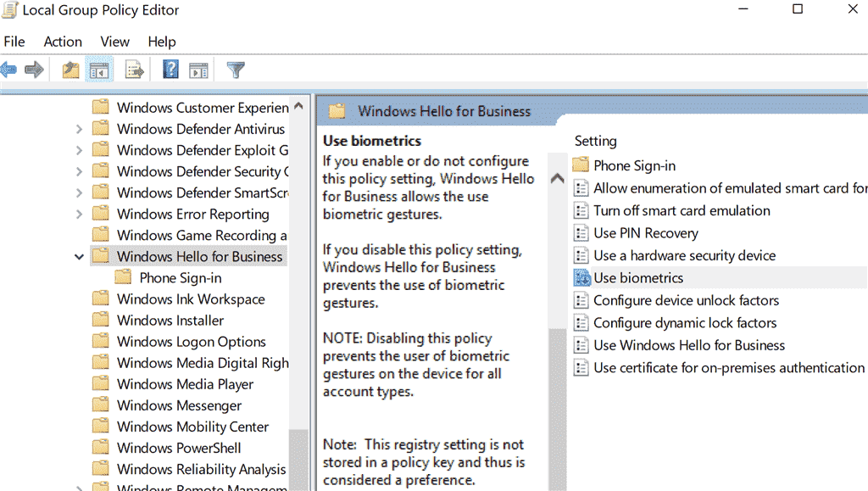Click the Windows Messenger folder icon in tree
Image resolution: width=868 pixels, height=491 pixels.
(101, 405)
